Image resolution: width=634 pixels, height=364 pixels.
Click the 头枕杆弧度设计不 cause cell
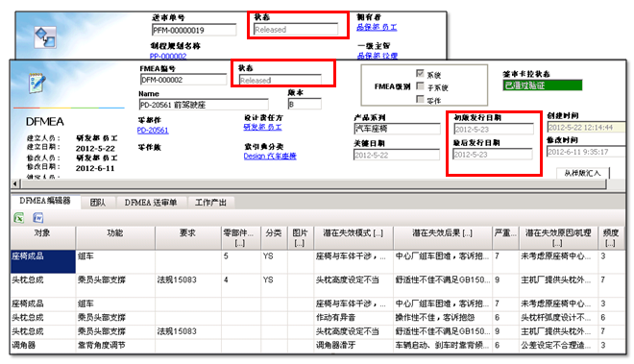[558, 318]
